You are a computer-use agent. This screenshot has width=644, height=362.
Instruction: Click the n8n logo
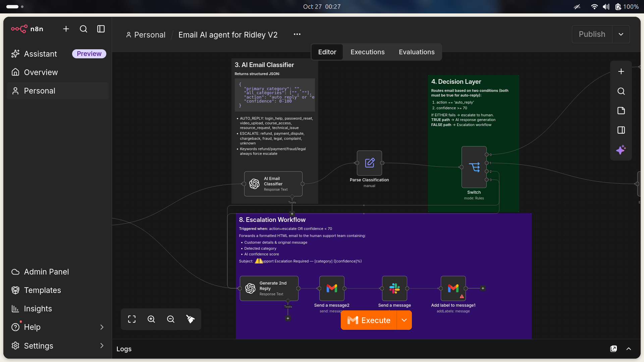27,29
